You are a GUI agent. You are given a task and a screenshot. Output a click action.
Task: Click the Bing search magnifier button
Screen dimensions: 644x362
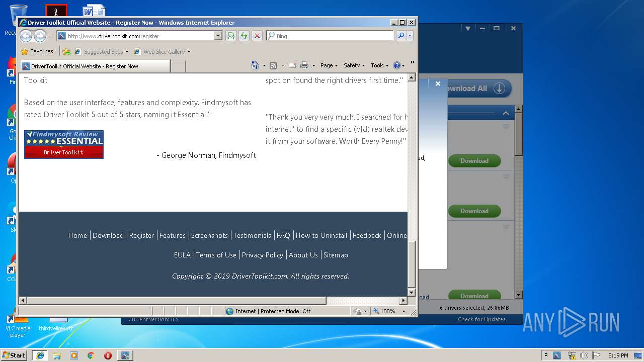click(x=401, y=36)
